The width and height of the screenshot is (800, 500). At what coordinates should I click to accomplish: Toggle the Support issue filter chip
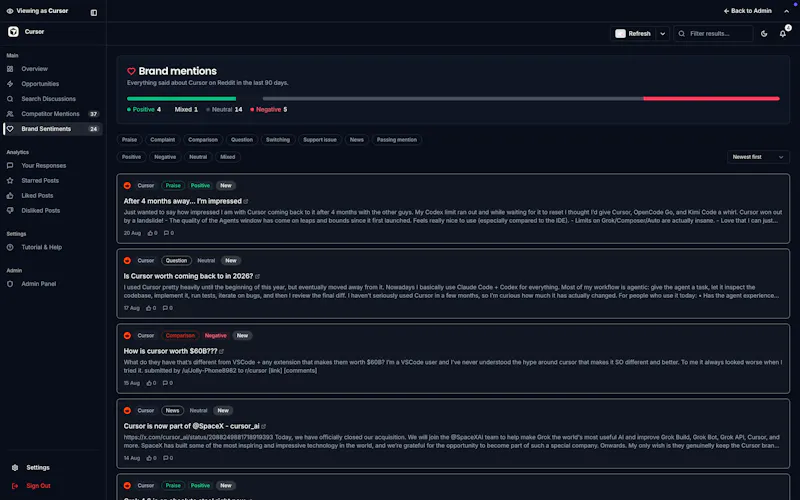tap(320, 140)
